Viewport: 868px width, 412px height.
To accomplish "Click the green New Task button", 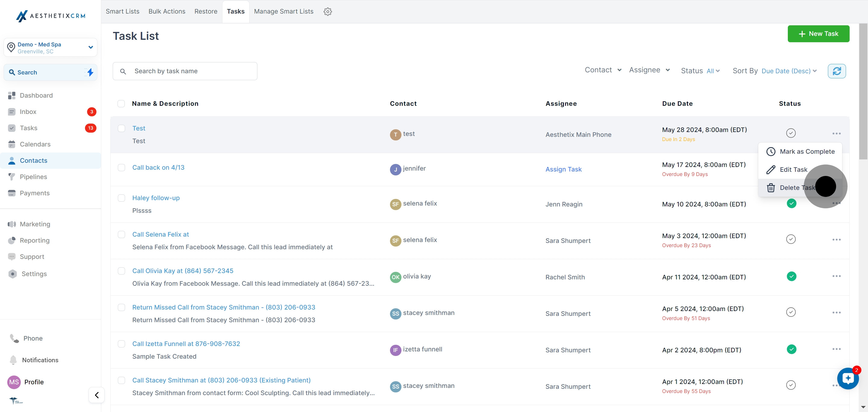I will pyautogui.click(x=818, y=34).
